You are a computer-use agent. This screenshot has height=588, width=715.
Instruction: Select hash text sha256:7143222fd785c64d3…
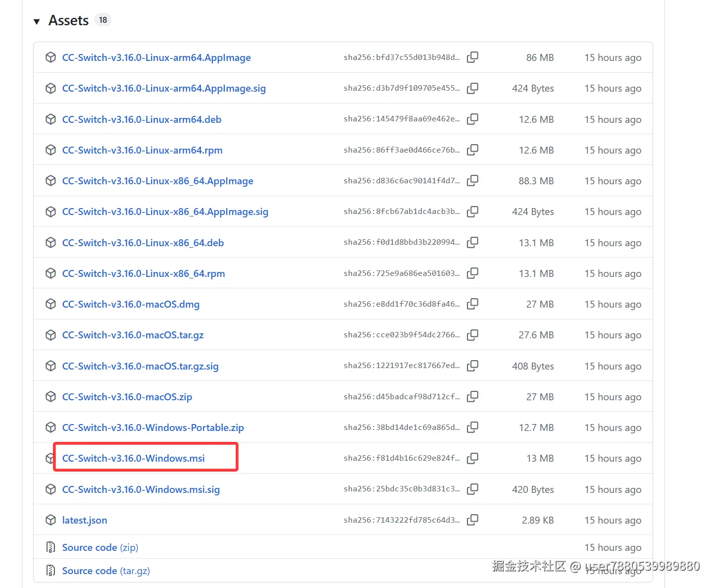pos(402,520)
